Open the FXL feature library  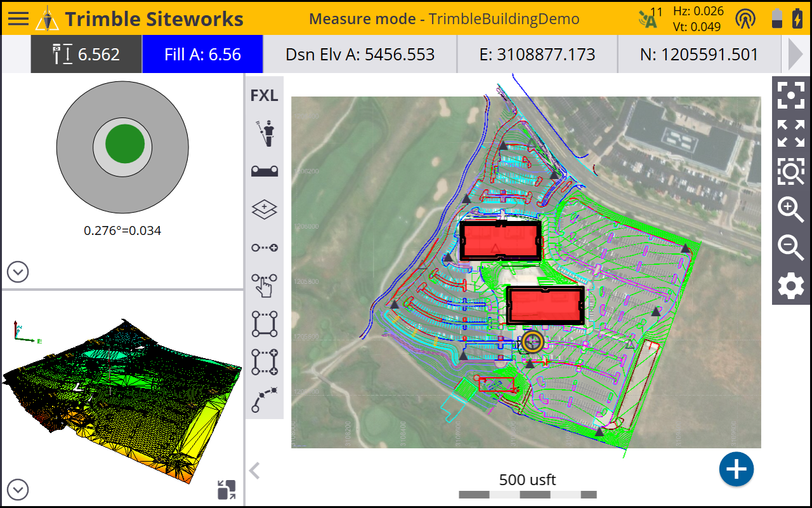coord(264,95)
